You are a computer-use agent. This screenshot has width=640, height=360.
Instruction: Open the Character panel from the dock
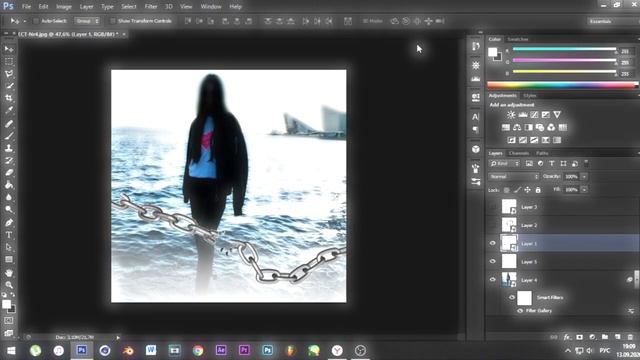pyautogui.click(x=476, y=117)
